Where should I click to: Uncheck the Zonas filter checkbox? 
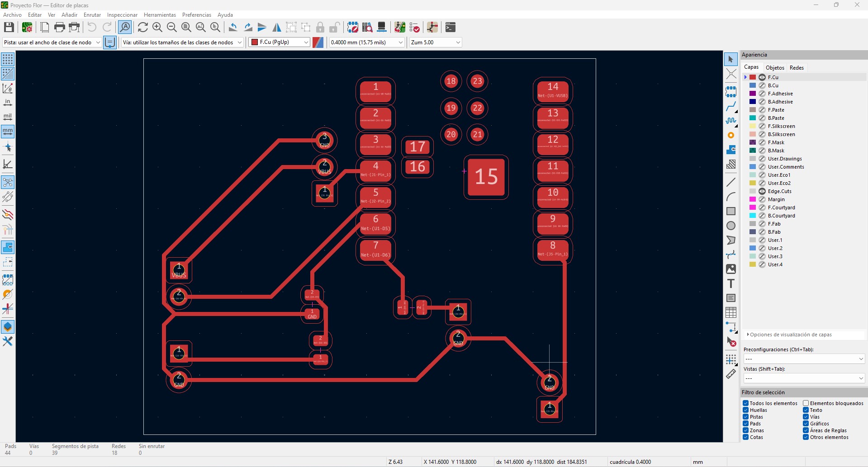pyautogui.click(x=745, y=430)
